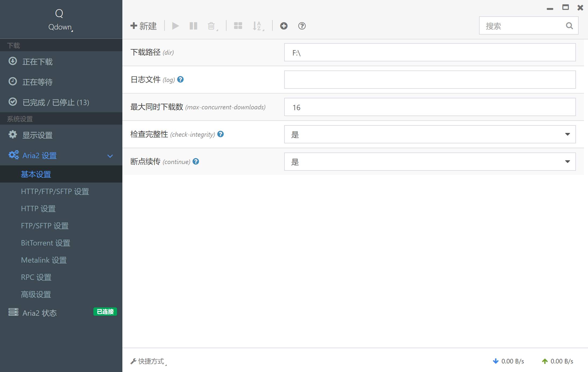Click the start download play icon
Viewport: 588px width, 372px height.
pos(176,26)
